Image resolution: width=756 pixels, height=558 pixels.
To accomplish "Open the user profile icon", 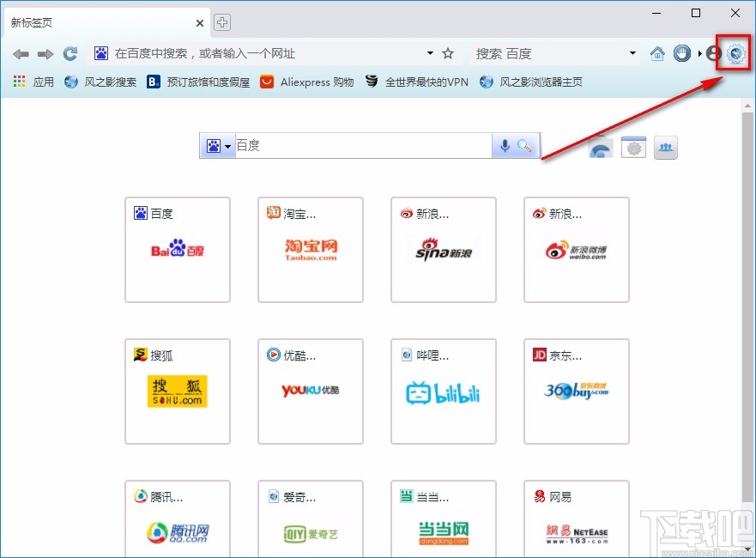I will [x=712, y=53].
